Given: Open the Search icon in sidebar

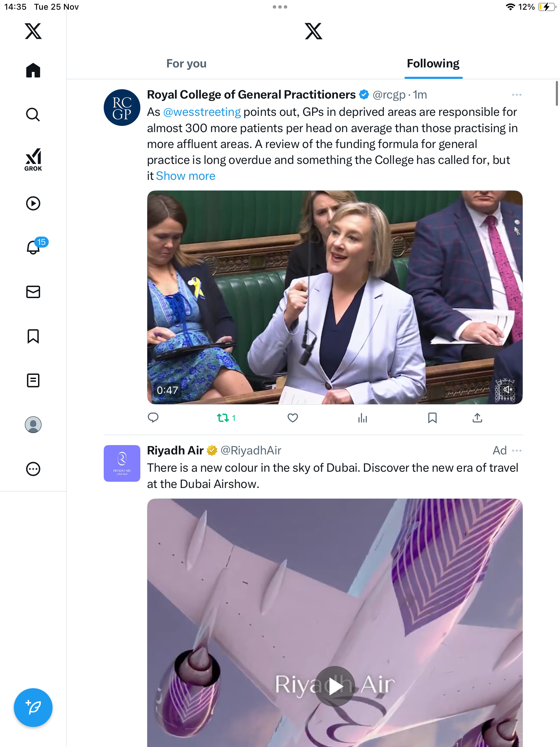Looking at the screenshot, I should click(33, 114).
